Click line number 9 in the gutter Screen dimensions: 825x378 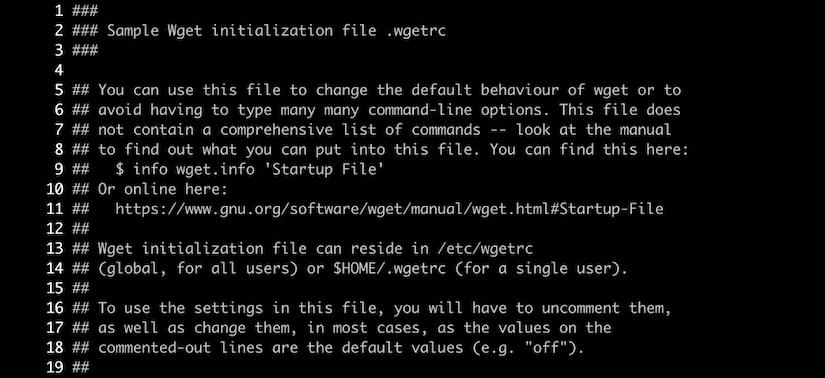pyautogui.click(x=58, y=170)
